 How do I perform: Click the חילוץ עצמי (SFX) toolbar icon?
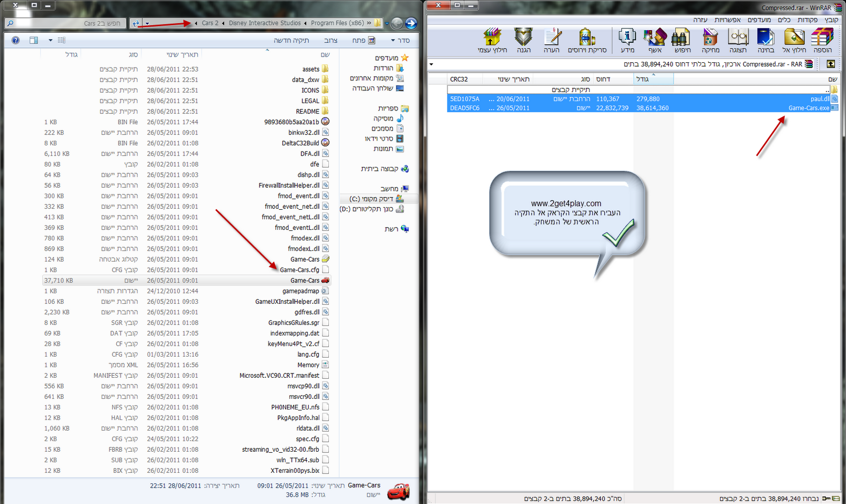[x=492, y=40]
